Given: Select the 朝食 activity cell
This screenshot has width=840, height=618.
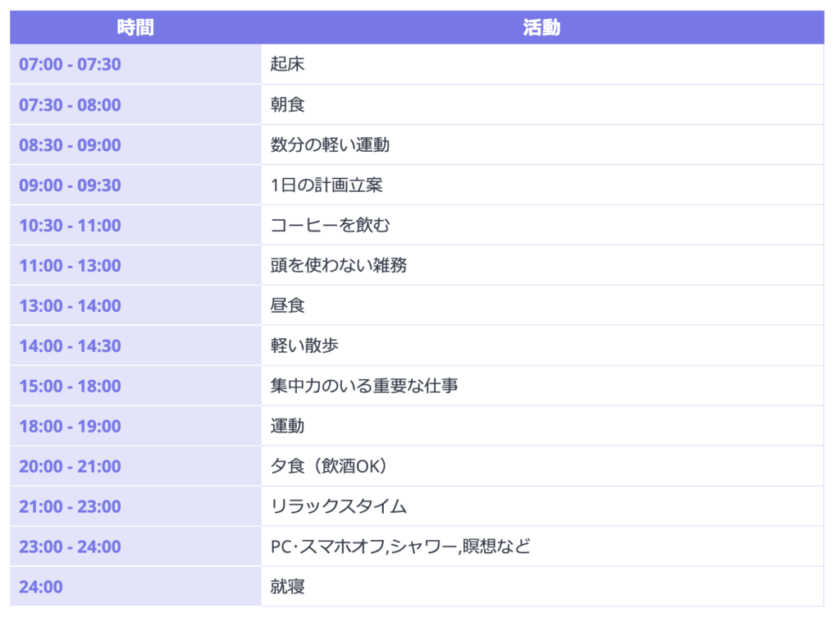Looking at the screenshot, I should [288, 104].
